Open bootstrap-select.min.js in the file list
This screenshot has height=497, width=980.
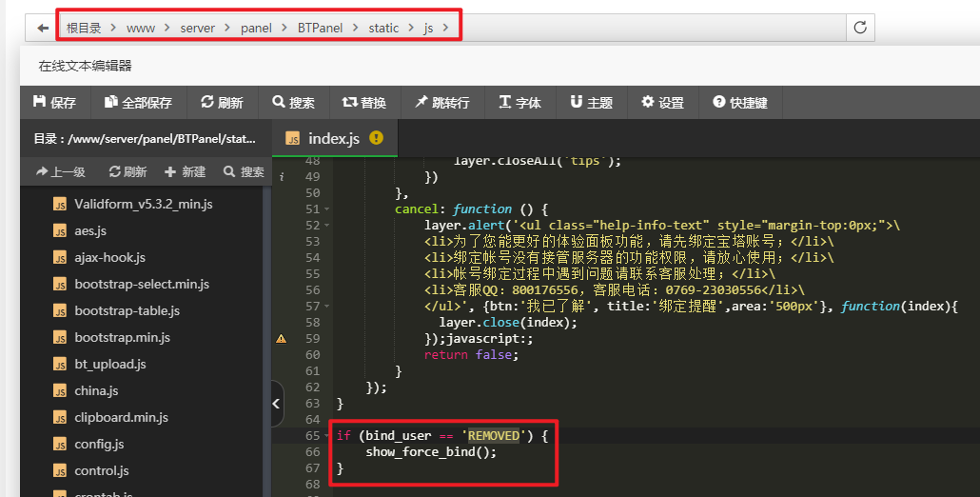141,285
